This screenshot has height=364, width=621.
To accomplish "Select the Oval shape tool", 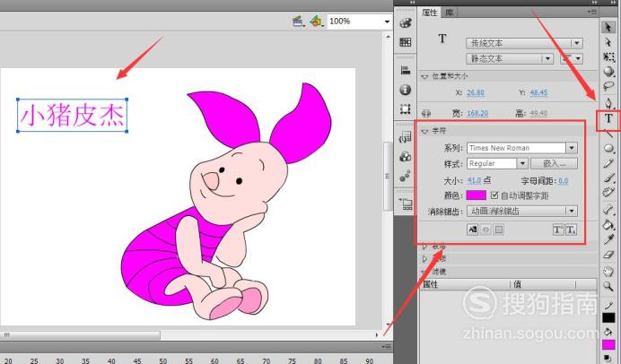I will coord(608,148).
